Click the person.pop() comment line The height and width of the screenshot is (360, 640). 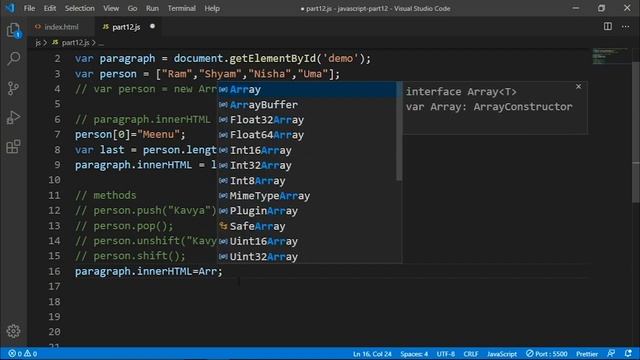[124, 226]
